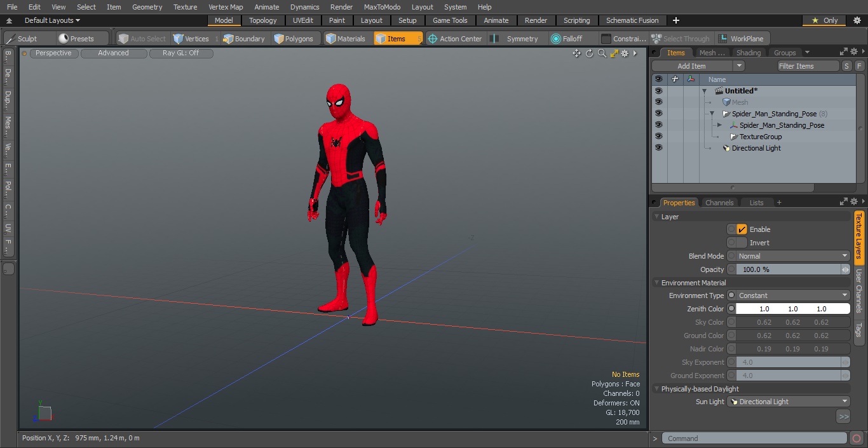Click the viewport move/pan icon
The image size is (868, 448).
[576, 53]
